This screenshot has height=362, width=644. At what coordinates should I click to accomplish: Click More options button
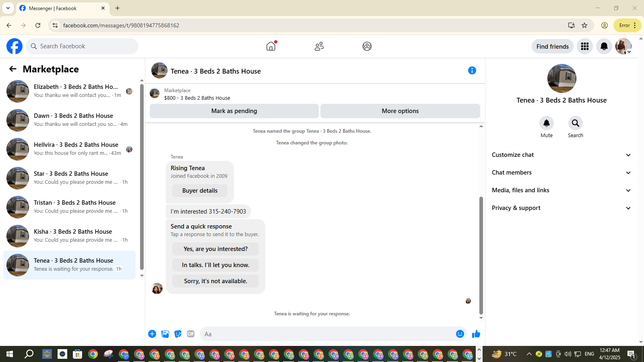pos(400,111)
